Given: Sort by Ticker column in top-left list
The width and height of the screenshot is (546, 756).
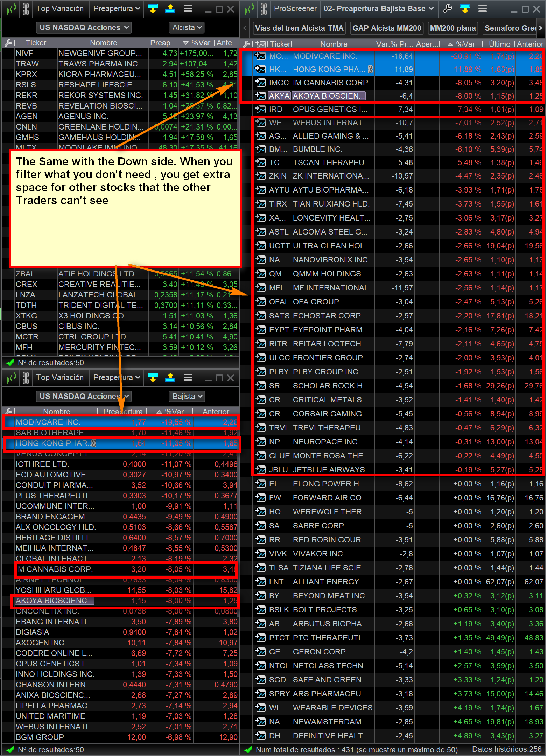Looking at the screenshot, I should click(x=36, y=43).
